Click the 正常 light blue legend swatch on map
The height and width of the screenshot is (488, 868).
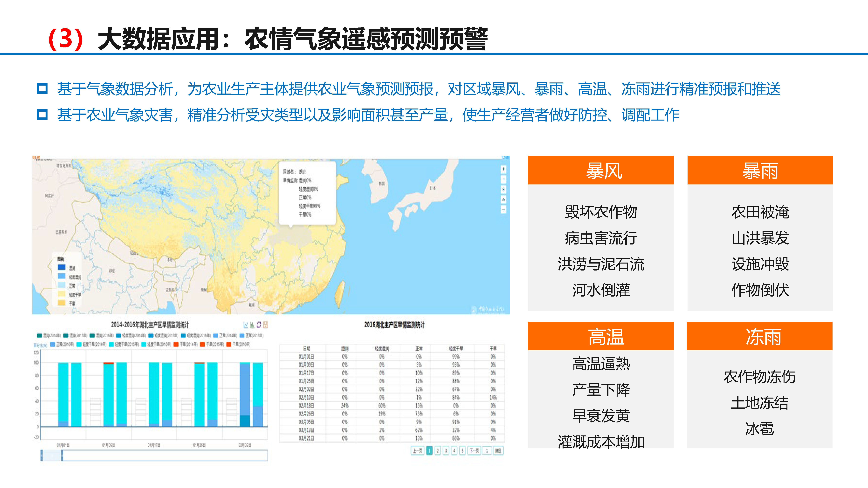click(x=62, y=285)
